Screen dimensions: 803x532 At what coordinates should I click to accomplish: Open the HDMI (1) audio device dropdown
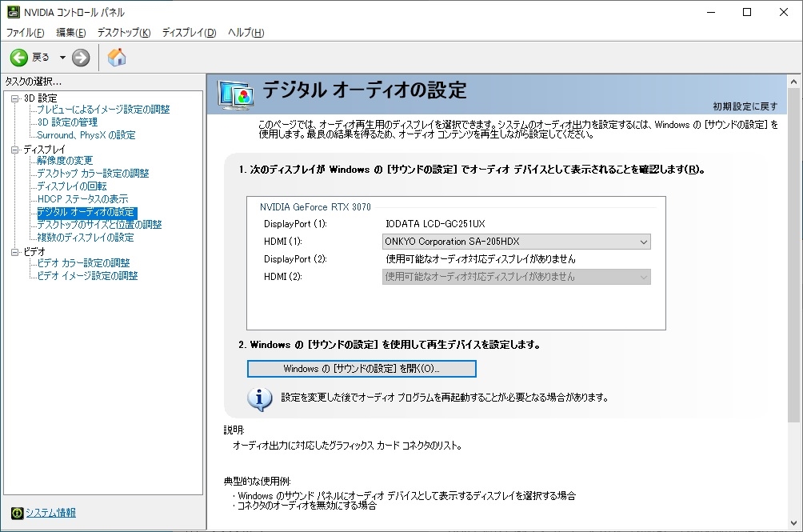pyautogui.click(x=516, y=242)
